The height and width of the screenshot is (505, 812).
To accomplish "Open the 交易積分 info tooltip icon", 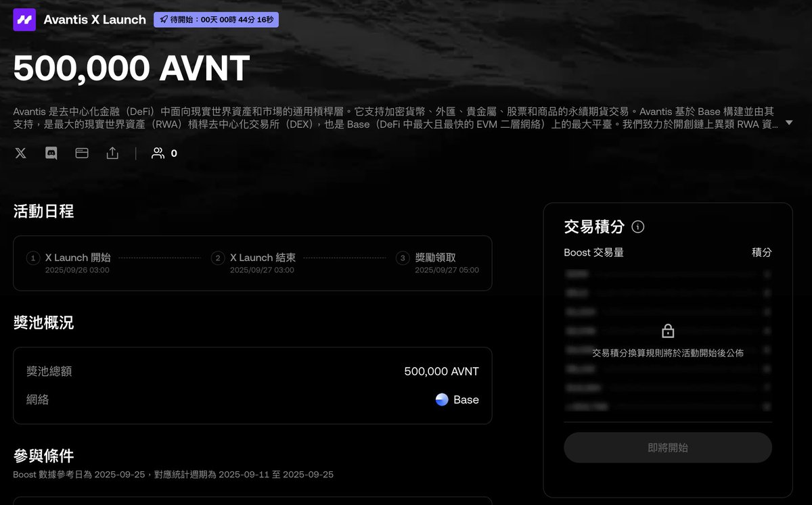I will (x=637, y=227).
